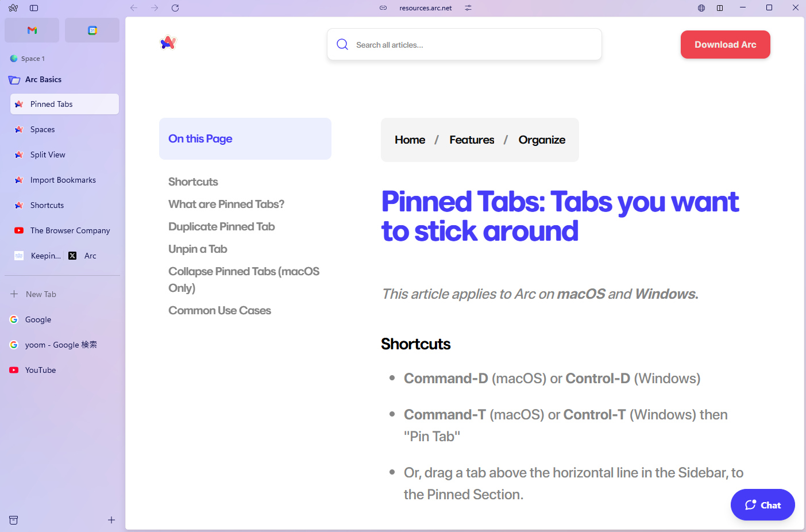Select the Pinned Tabs sidebar tab
The height and width of the screenshot is (532, 806).
pyautogui.click(x=64, y=104)
